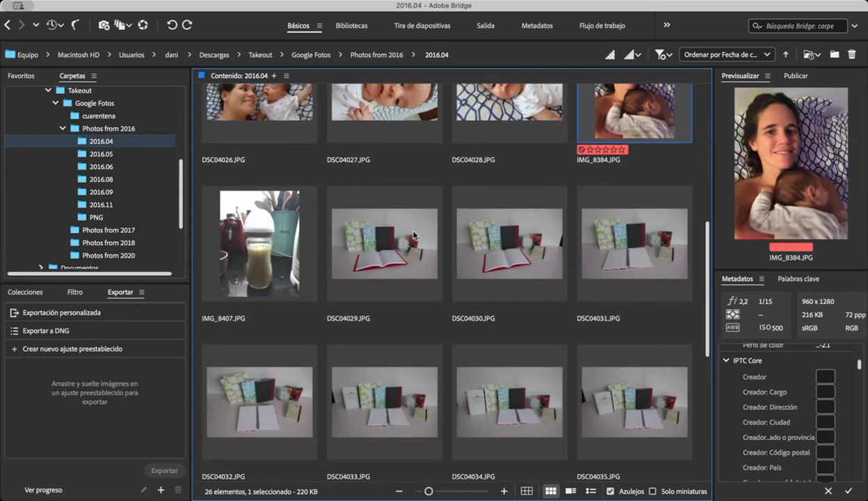This screenshot has width=868, height=501.
Task: Collapse the Photos from 2016 folder
Action: click(63, 129)
